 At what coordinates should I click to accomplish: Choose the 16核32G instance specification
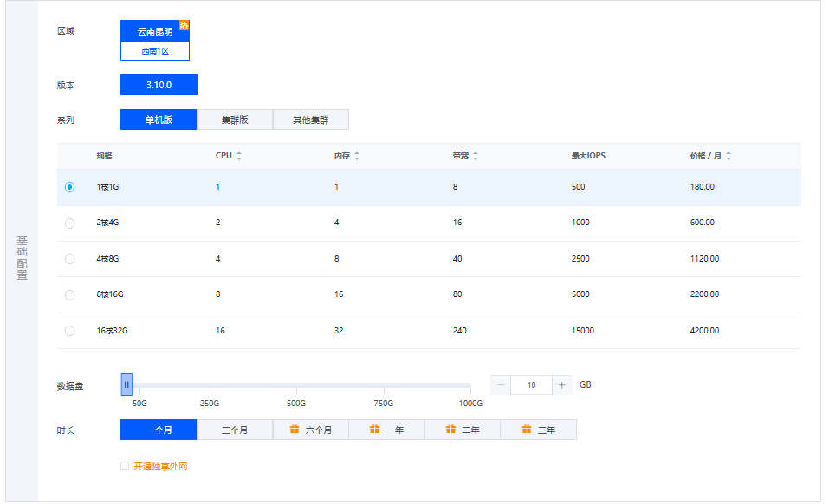pos(69,331)
